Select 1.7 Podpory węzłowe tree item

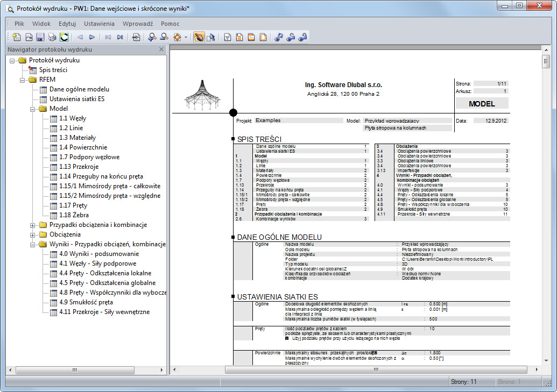click(x=89, y=157)
